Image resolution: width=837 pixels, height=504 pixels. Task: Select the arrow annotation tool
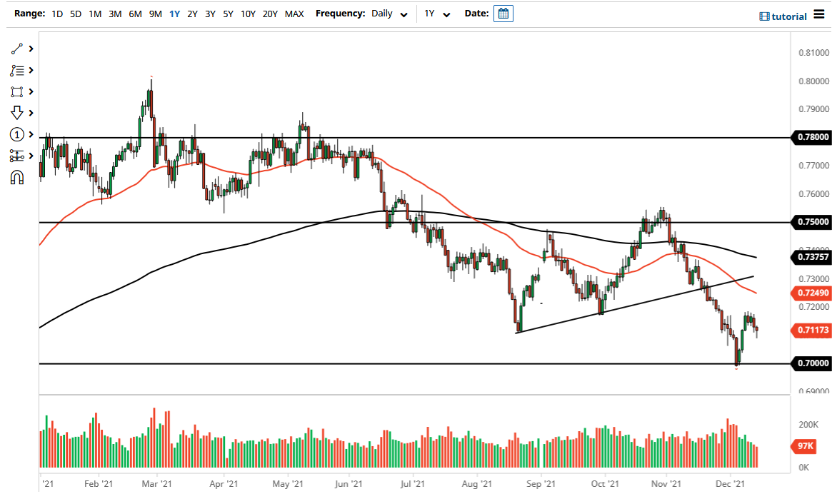pos(17,113)
